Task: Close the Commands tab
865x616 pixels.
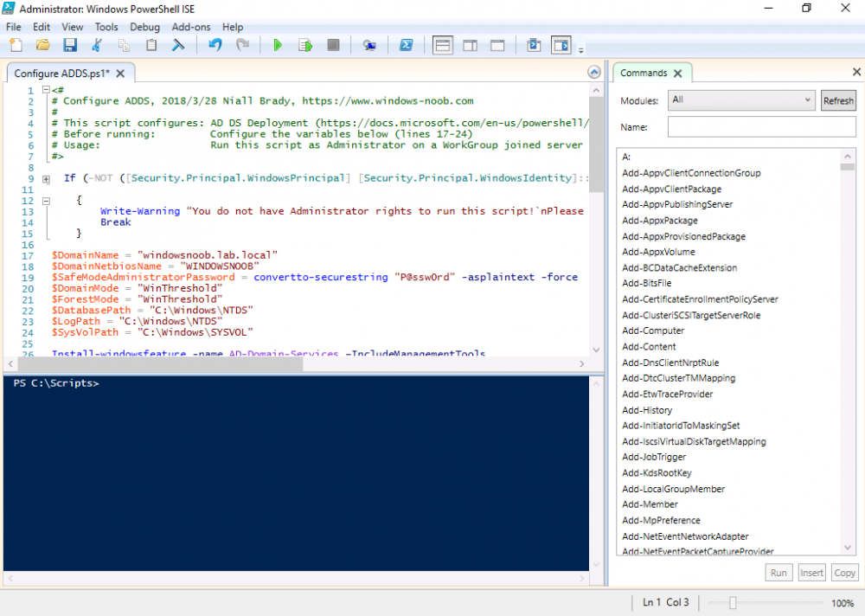Action: pos(678,73)
